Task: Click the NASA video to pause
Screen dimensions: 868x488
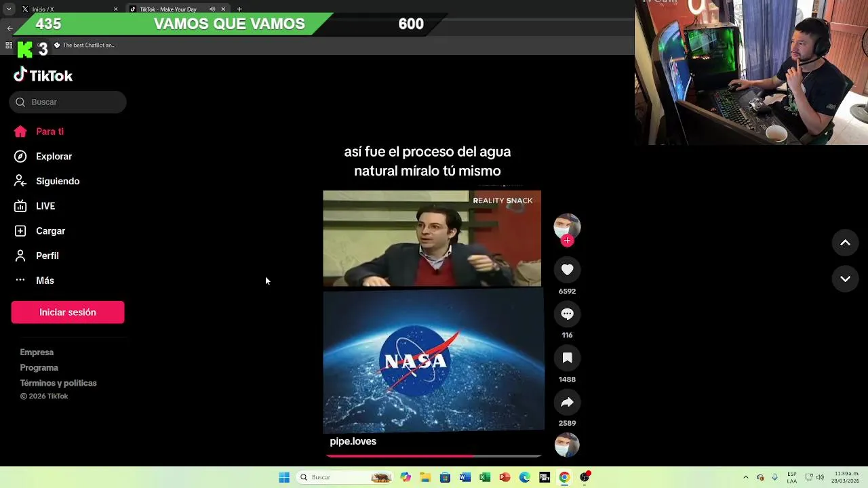Action: pos(433,361)
